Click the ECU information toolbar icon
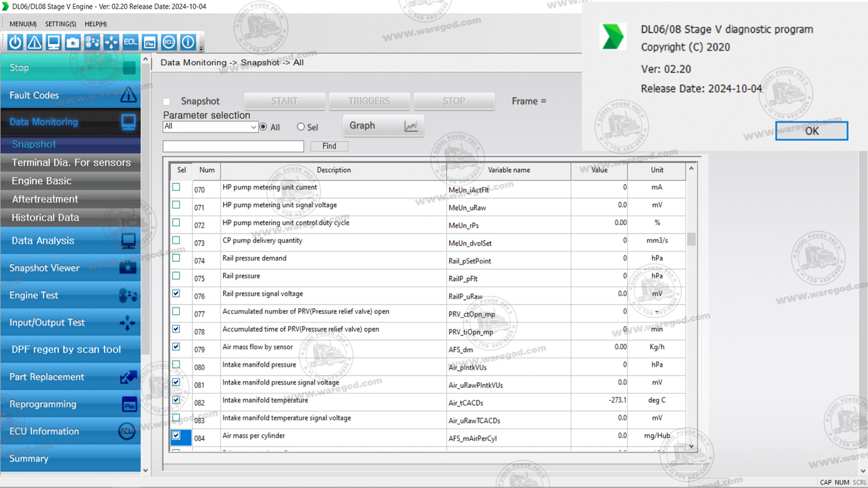The height and width of the screenshot is (488, 868). pos(168,42)
